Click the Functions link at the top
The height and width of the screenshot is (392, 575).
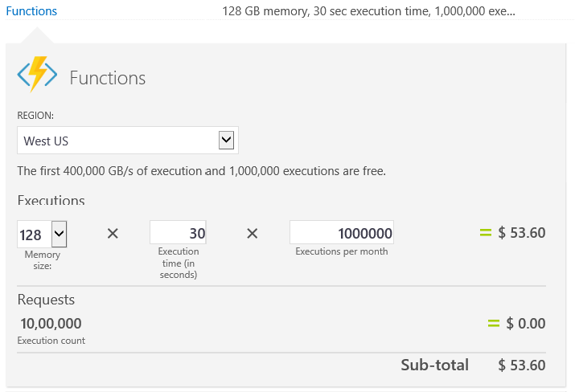point(31,11)
